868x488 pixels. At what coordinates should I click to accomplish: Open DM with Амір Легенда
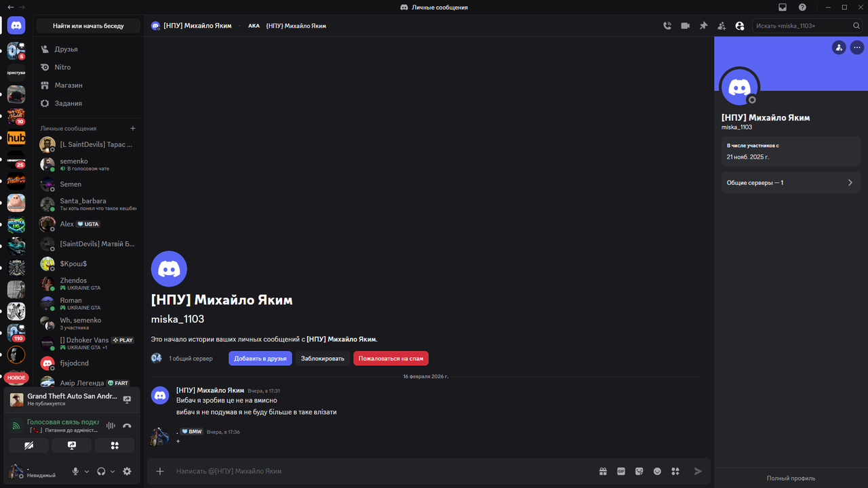(89, 383)
